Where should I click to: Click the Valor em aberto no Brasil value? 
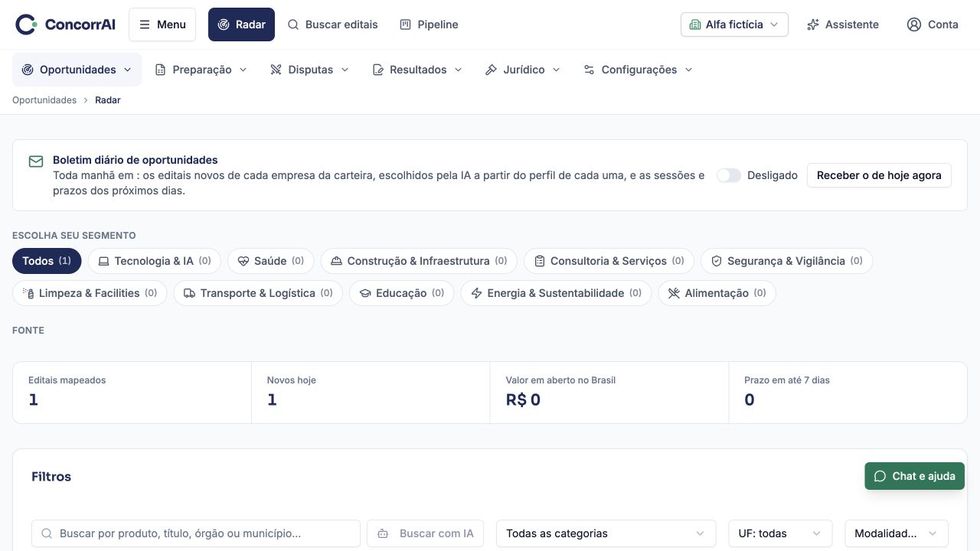523,399
